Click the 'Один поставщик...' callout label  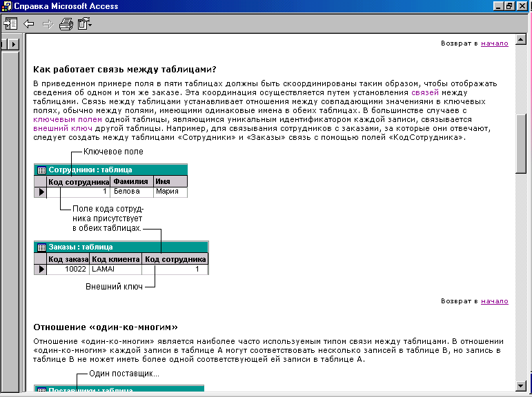pos(124,374)
